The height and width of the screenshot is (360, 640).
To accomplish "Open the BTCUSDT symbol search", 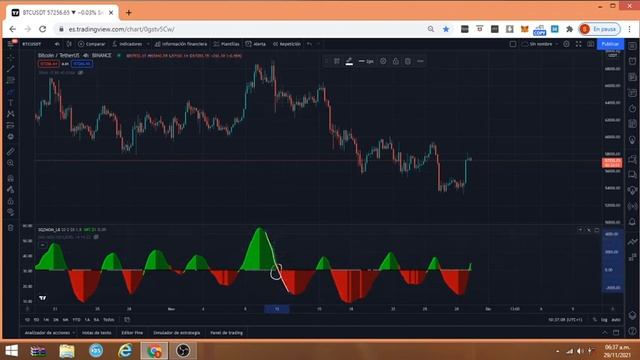I will coord(31,44).
